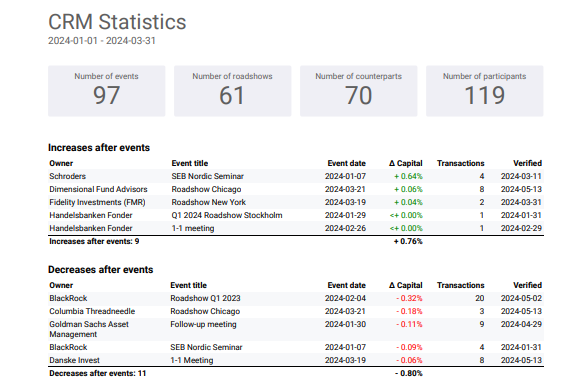588x391 pixels.
Task: Click the Owner header in Decreases table
Action: [x=61, y=285]
